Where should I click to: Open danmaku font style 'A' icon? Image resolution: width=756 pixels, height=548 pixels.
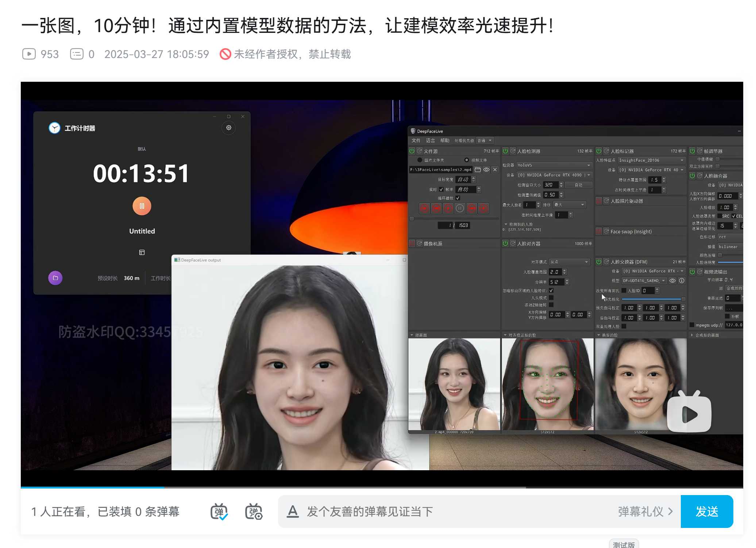click(293, 511)
